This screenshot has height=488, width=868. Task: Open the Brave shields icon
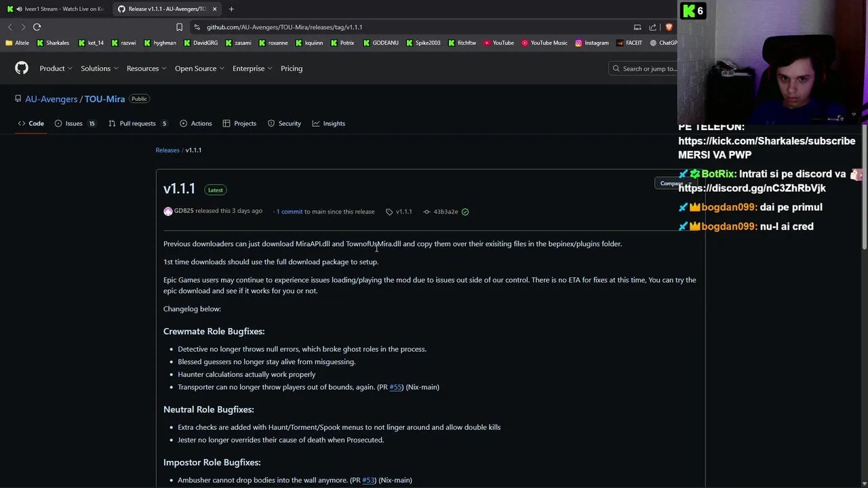tap(669, 27)
